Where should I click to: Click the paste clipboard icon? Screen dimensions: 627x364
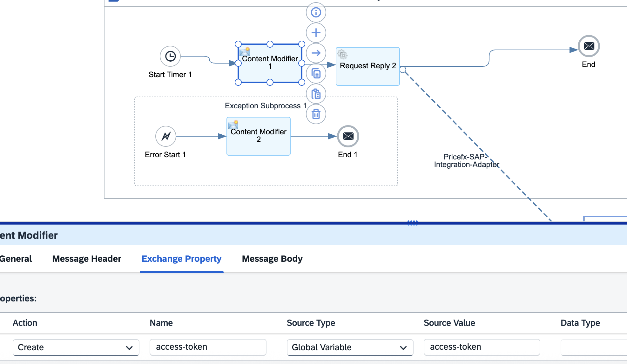click(316, 94)
